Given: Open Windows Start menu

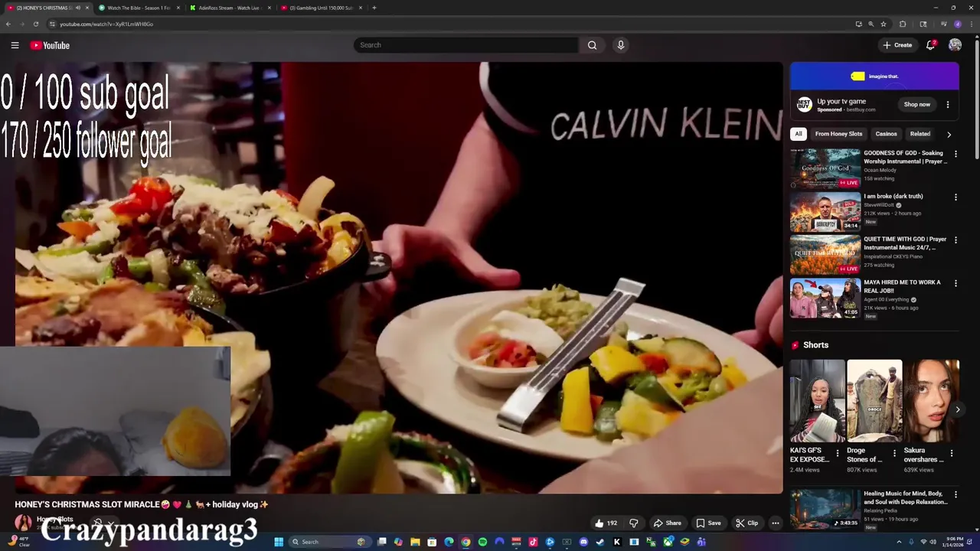Looking at the screenshot, I should [279, 542].
